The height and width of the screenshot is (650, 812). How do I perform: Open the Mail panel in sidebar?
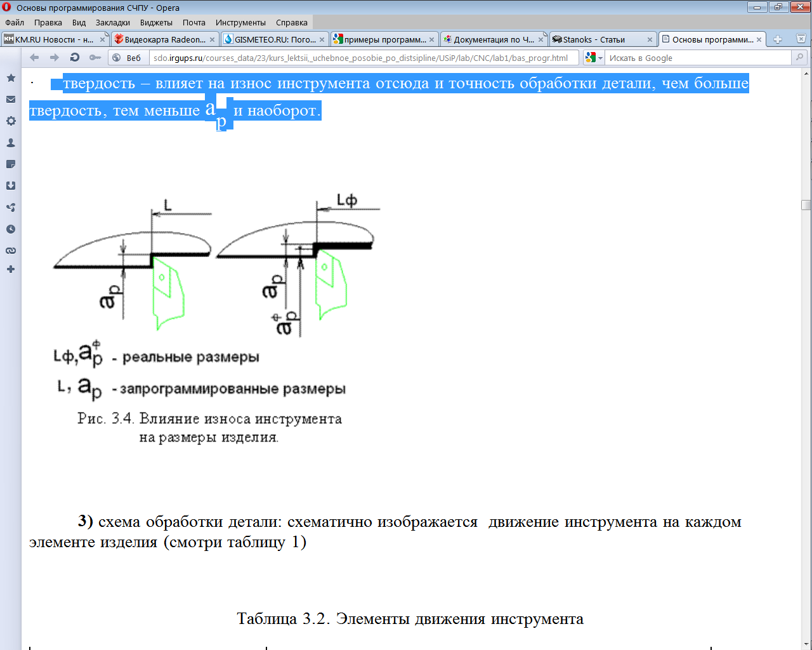(11, 100)
